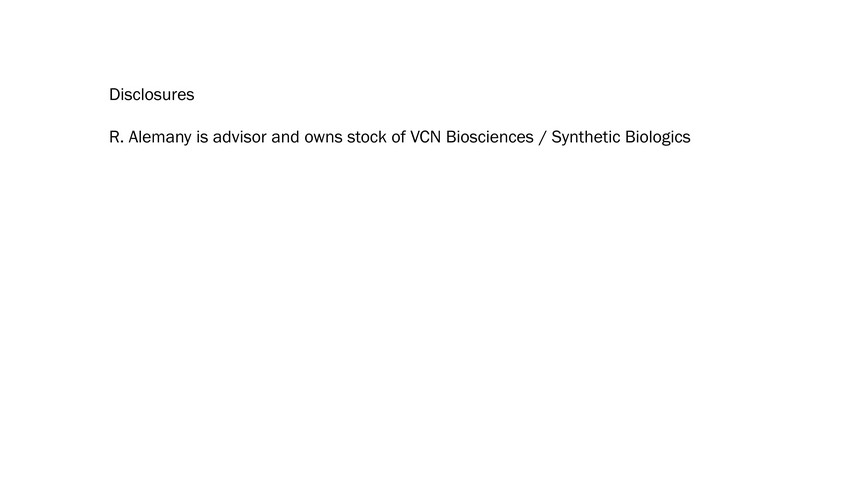Click the word "Biosciences"
850x478 pixels.
489,137
